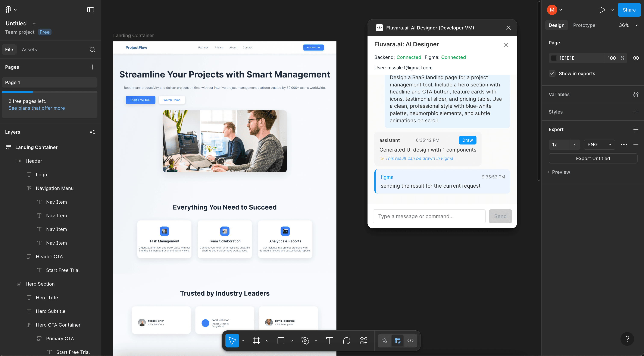Screen dimensions: 644x356
Task: Open the Assets tab
Action: click(29, 50)
